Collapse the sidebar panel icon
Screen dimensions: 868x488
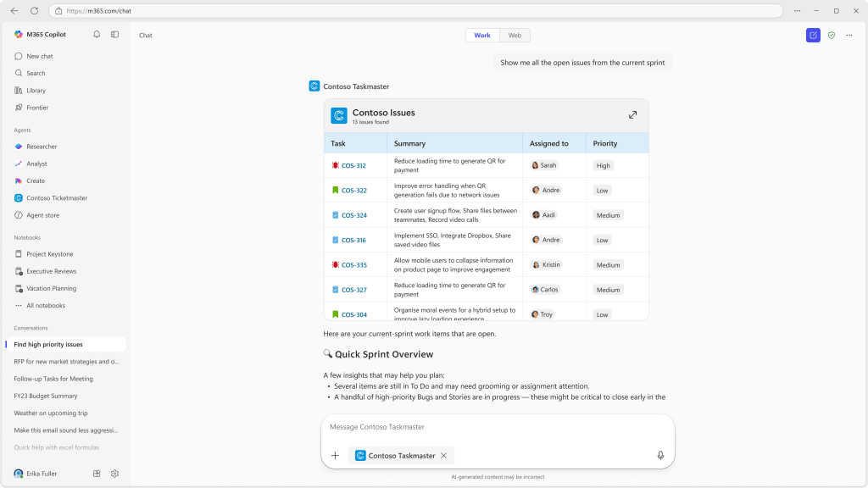click(115, 35)
